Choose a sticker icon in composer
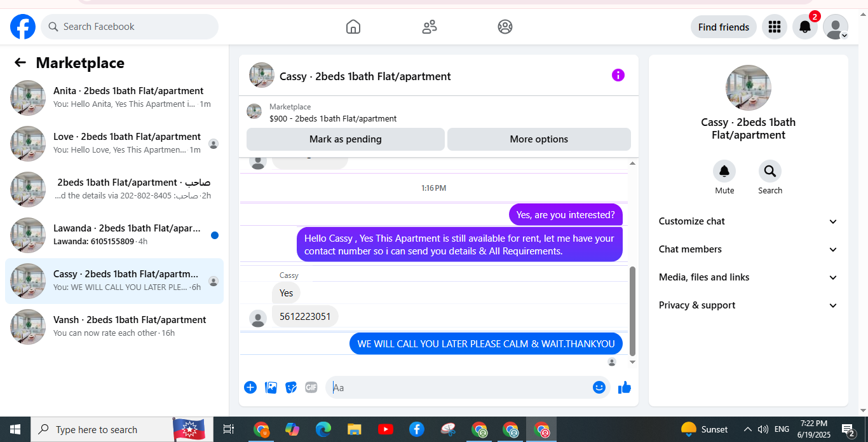 pyautogui.click(x=291, y=387)
